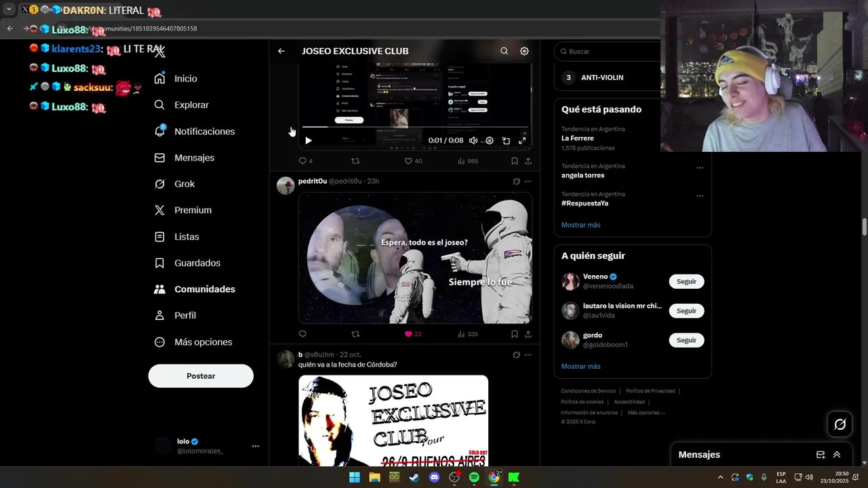868x488 pixels.
Task: Open Notificaciones in the sidebar
Action: (195, 131)
